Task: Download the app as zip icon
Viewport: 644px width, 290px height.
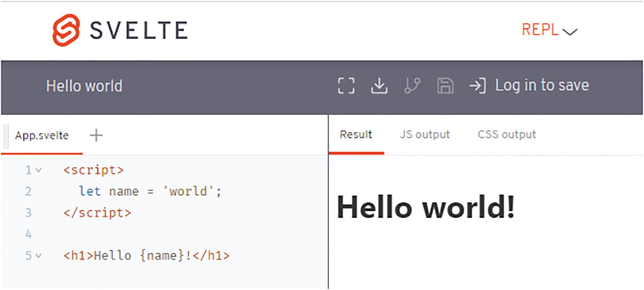Action: click(379, 86)
